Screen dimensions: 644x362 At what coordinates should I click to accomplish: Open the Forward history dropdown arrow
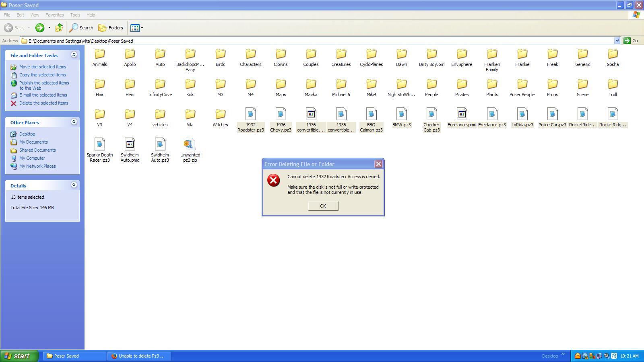pos(49,28)
